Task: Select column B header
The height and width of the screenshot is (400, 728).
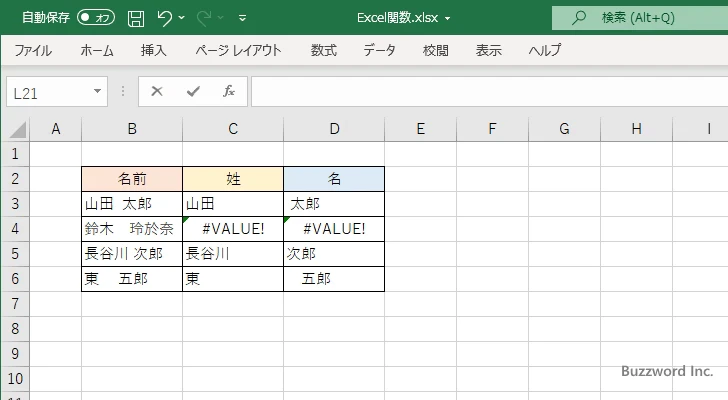Action: 132,129
